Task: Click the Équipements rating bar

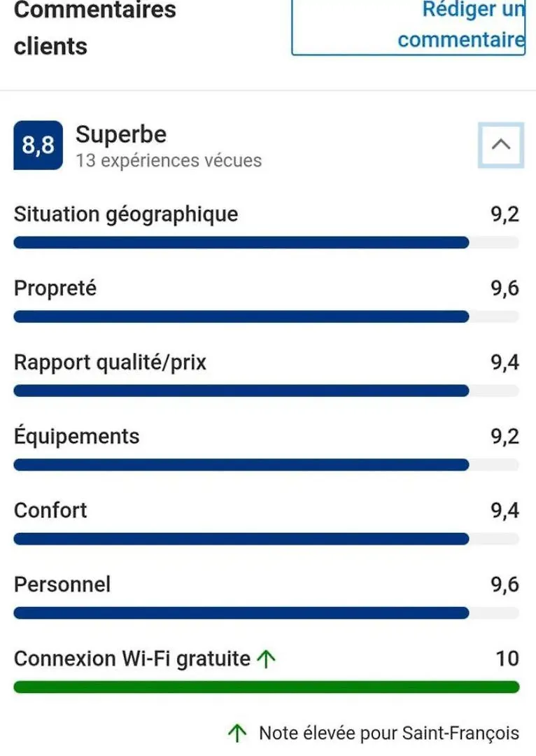Action: tap(266, 465)
